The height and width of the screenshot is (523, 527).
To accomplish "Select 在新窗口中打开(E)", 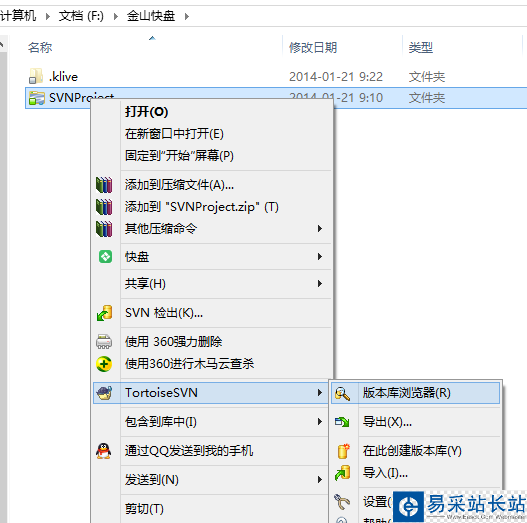I will (174, 134).
